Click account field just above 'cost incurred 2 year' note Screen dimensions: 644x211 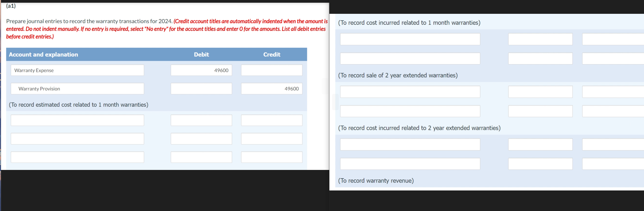(410, 111)
